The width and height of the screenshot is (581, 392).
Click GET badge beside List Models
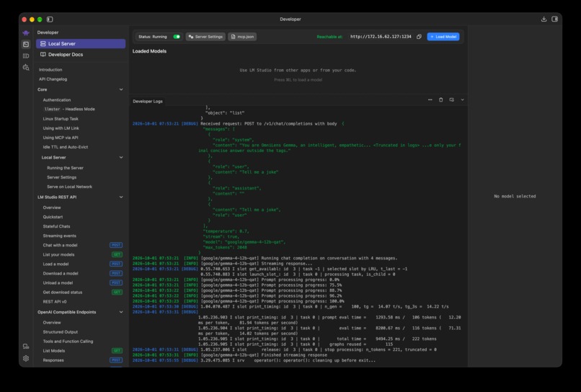[117, 351]
